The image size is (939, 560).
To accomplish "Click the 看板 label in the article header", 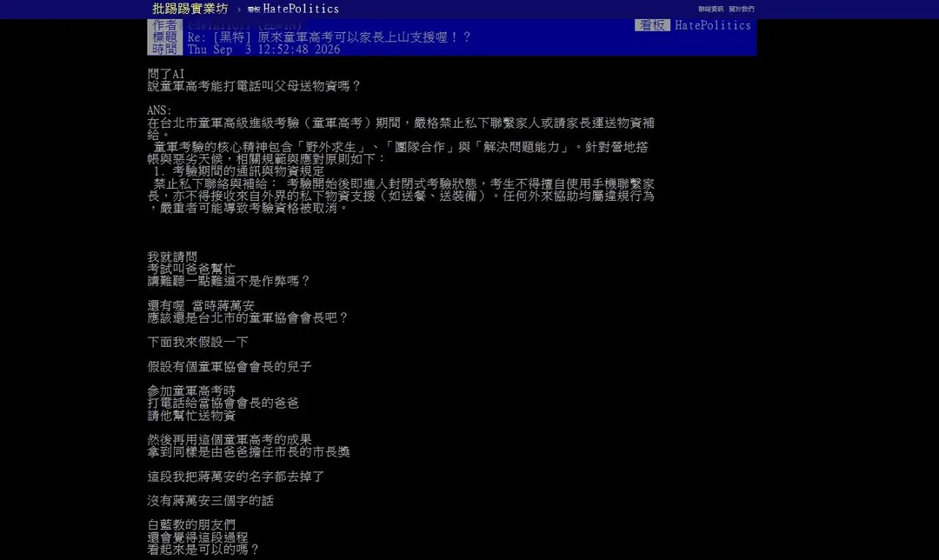I will 652,25.
